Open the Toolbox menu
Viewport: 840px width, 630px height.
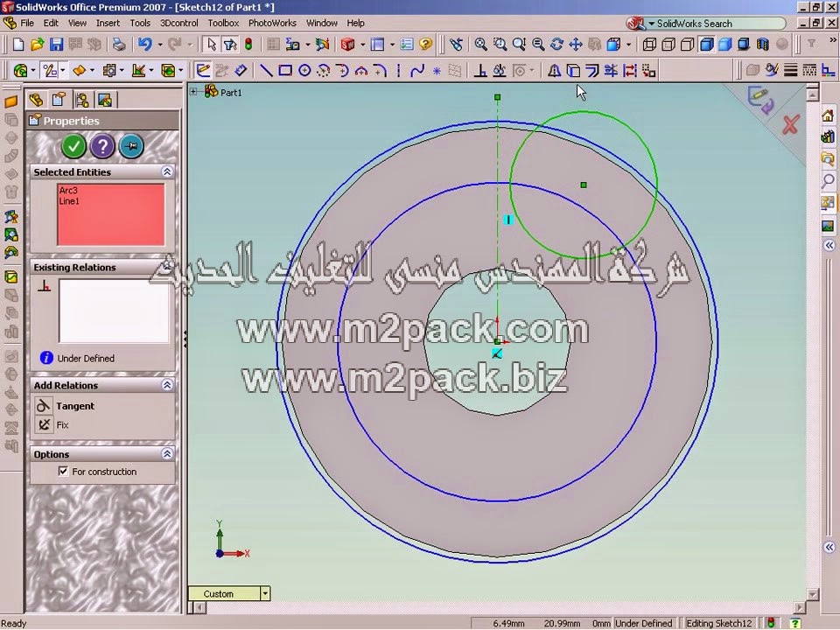(223, 23)
